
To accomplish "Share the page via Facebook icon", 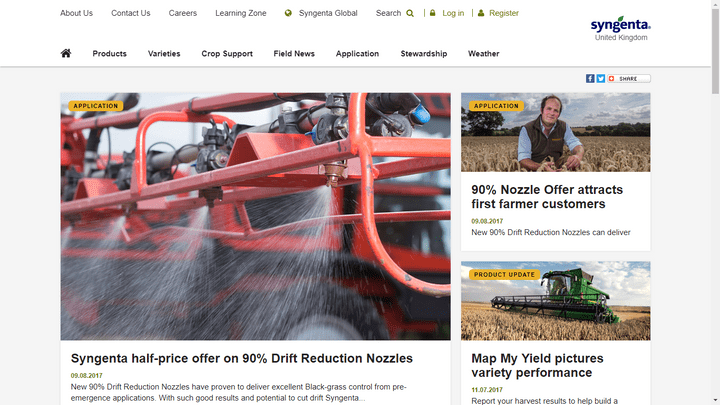I will point(590,79).
